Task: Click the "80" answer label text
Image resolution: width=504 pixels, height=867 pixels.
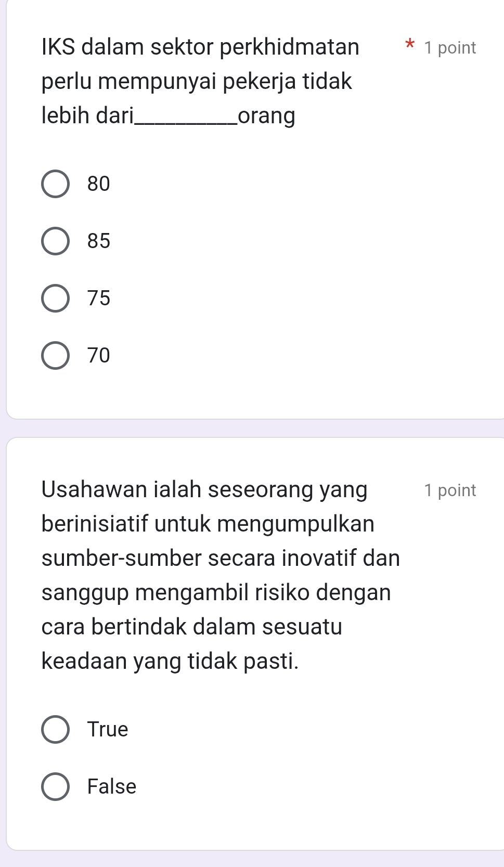Action: [x=99, y=184]
